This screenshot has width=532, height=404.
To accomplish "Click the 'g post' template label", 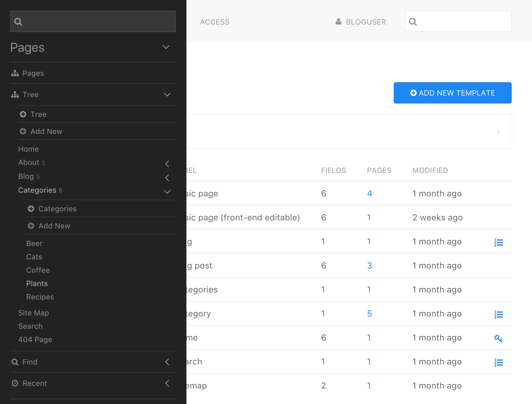I will 199,266.
